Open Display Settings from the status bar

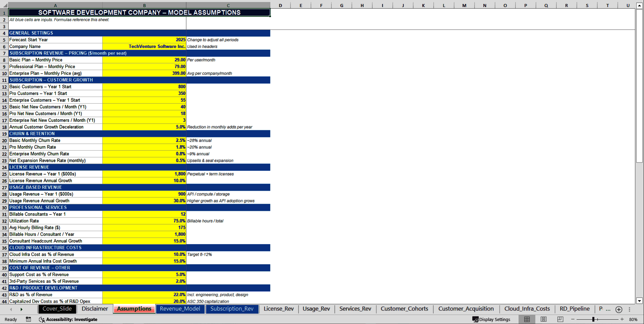click(491, 319)
